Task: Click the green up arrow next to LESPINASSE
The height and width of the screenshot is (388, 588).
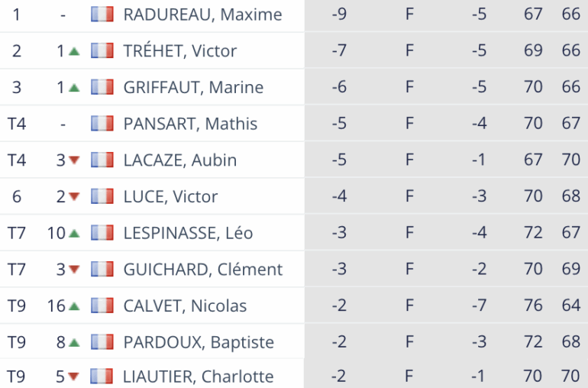Action: tap(74, 233)
